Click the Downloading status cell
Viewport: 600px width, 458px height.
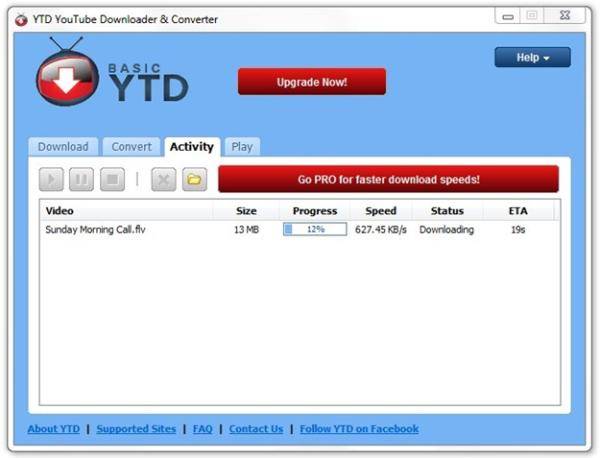(447, 230)
